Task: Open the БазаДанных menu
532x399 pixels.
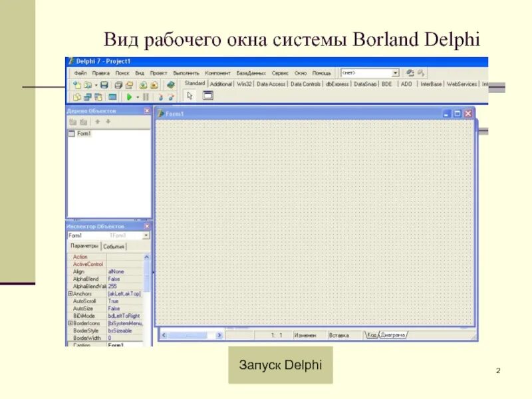Action: (251, 73)
